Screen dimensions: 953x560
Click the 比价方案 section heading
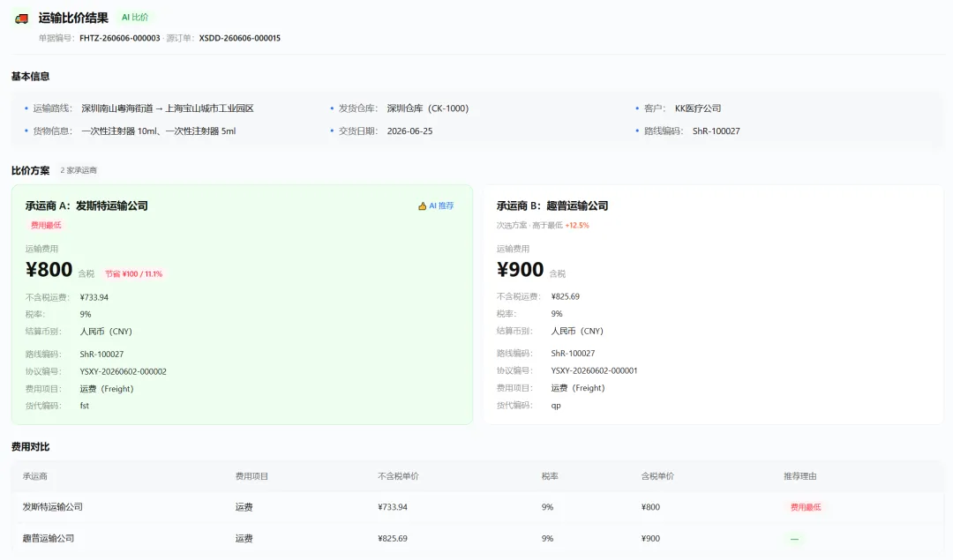(x=30, y=171)
